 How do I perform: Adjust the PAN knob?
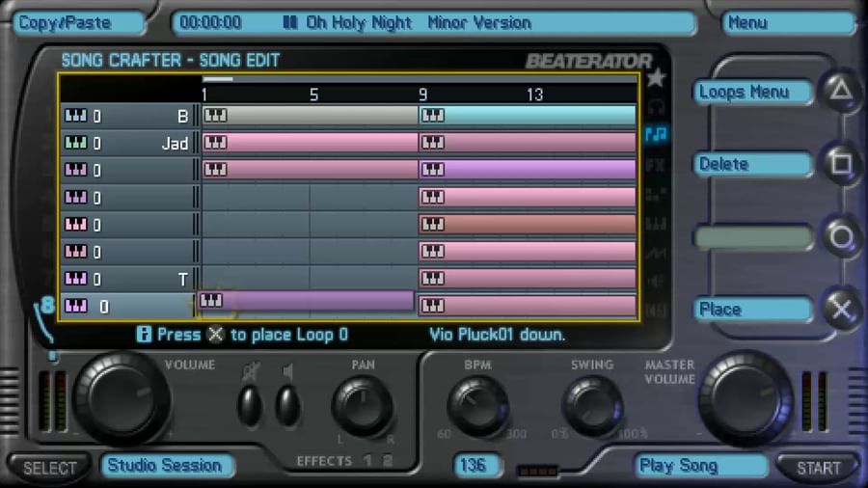coord(364,407)
